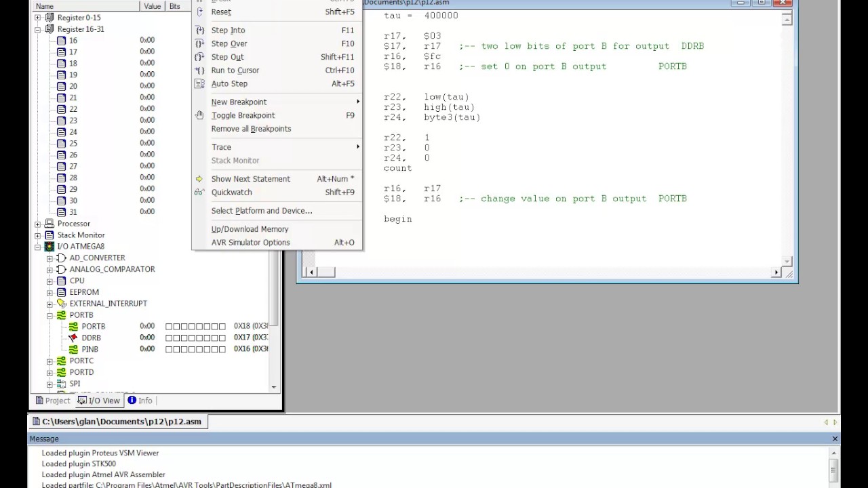Toggle the leftmost bit checkbox of PINB
Viewport: 868px width, 488px height.
pyautogui.click(x=169, y=349)
